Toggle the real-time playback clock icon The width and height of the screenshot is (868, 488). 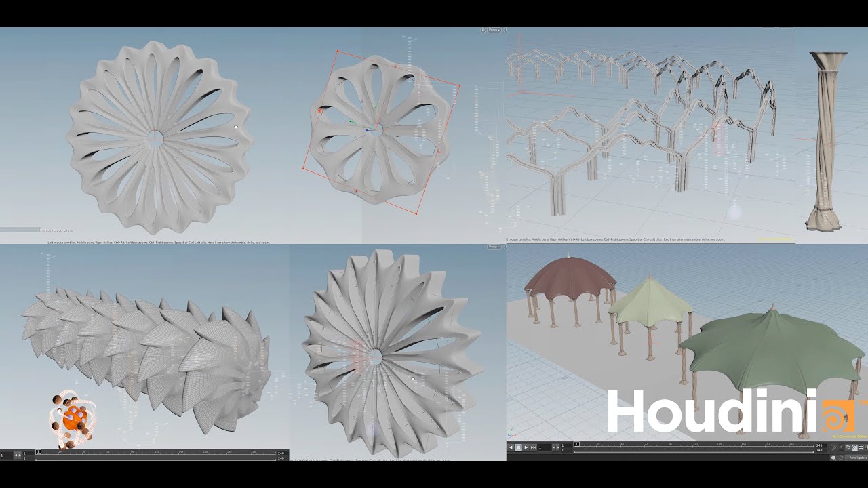(x=854, y=447)
